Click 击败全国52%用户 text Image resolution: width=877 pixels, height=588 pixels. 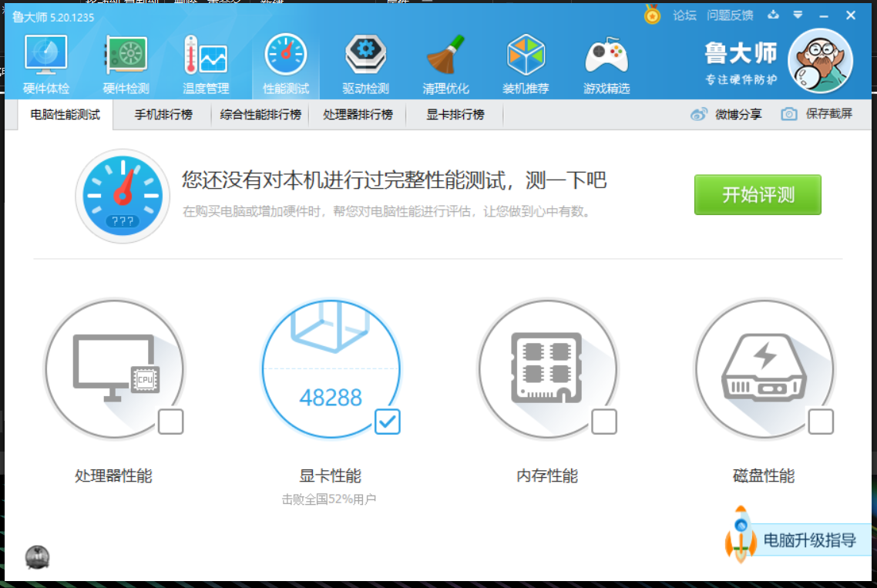pyautogui.click(x=329, y=499)
